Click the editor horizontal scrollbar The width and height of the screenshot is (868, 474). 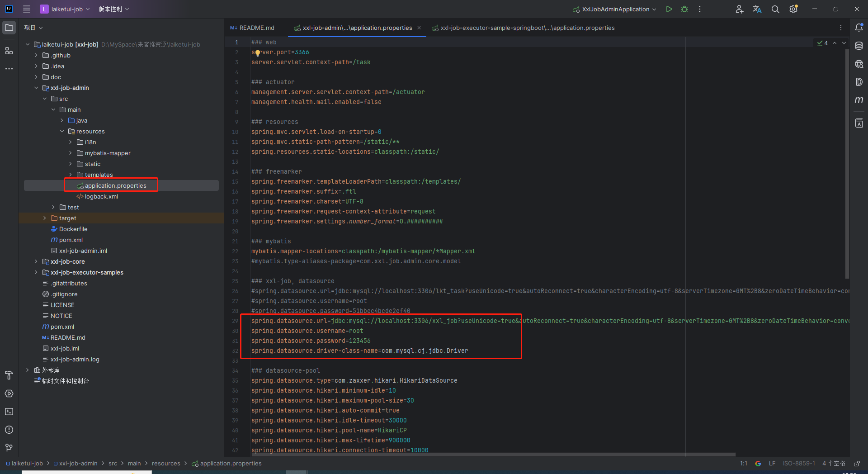[493, 455]
